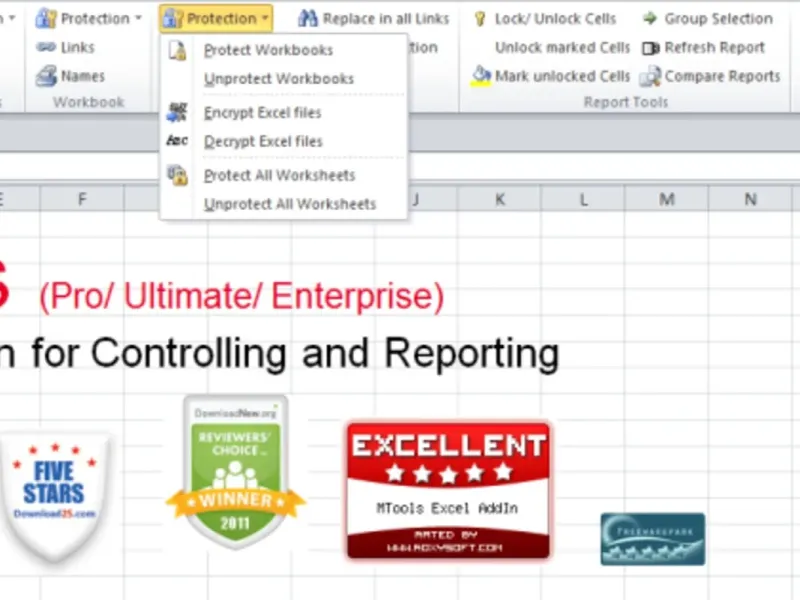Click the highlighted Protection button icon
This screenshot has width=800, height=600.
[172, 19]
